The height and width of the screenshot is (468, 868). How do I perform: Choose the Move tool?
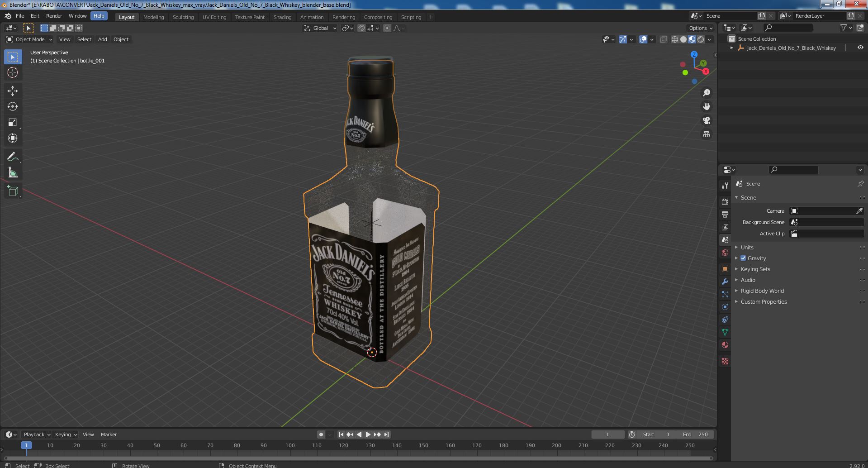13,91
